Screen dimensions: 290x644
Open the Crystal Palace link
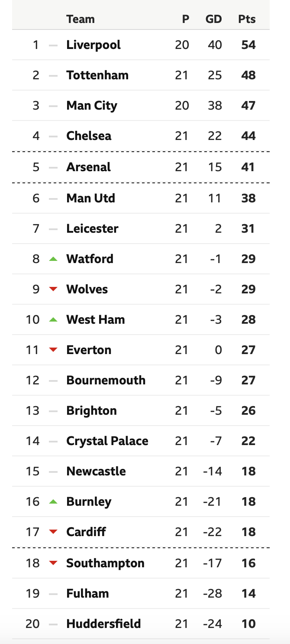[107, 441]
